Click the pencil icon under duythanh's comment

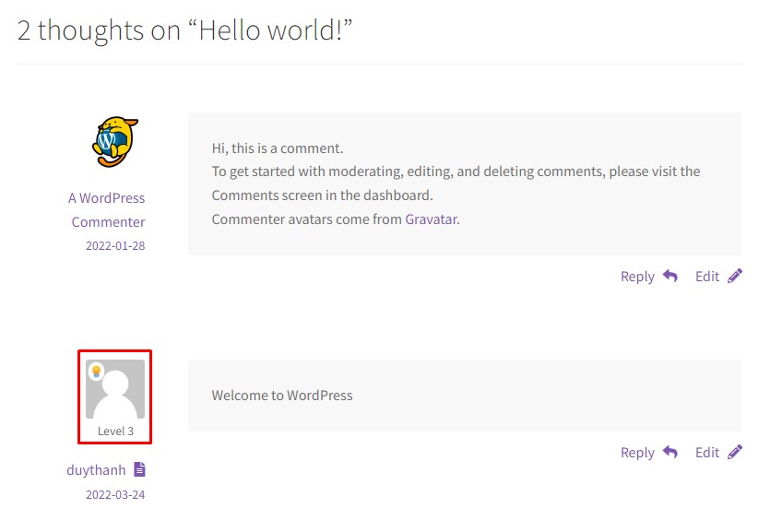tap(735, 452)
